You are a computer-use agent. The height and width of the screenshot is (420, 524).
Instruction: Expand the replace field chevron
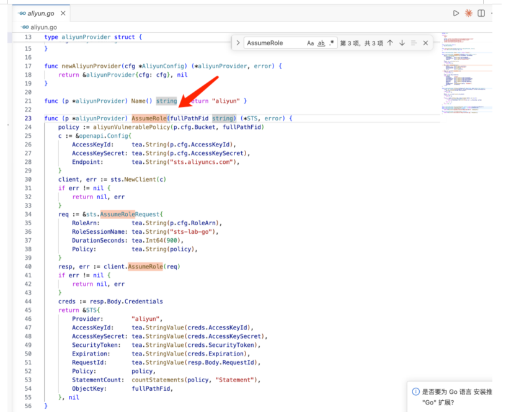(238, 43)
